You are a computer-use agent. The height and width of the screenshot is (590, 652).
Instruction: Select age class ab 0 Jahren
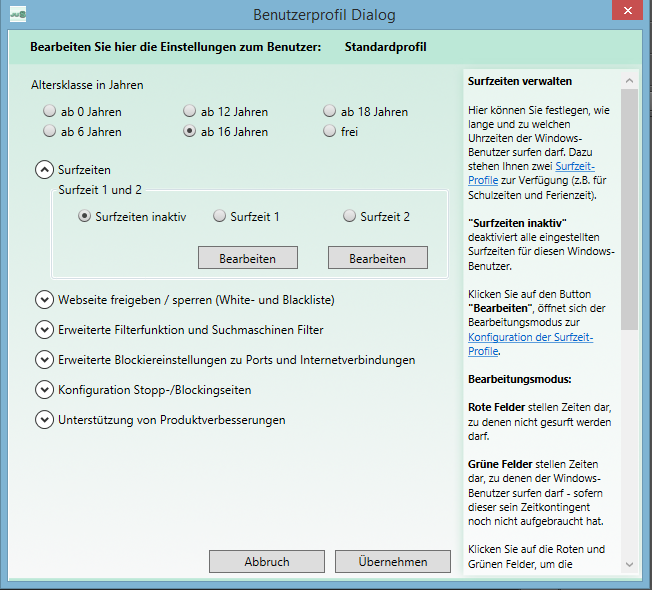point(50,111)
